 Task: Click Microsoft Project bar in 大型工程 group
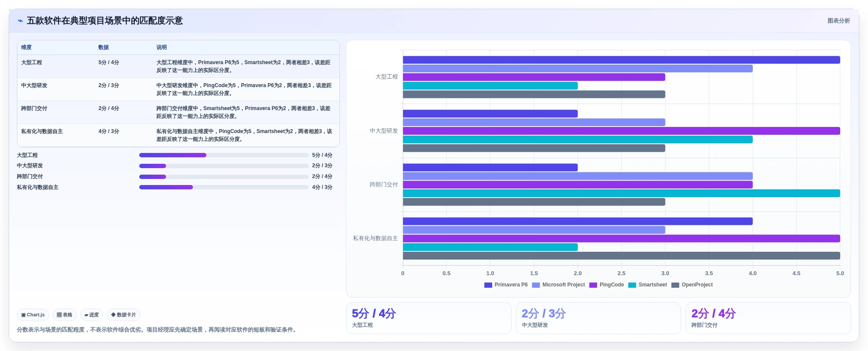click(x=578, y=68)
